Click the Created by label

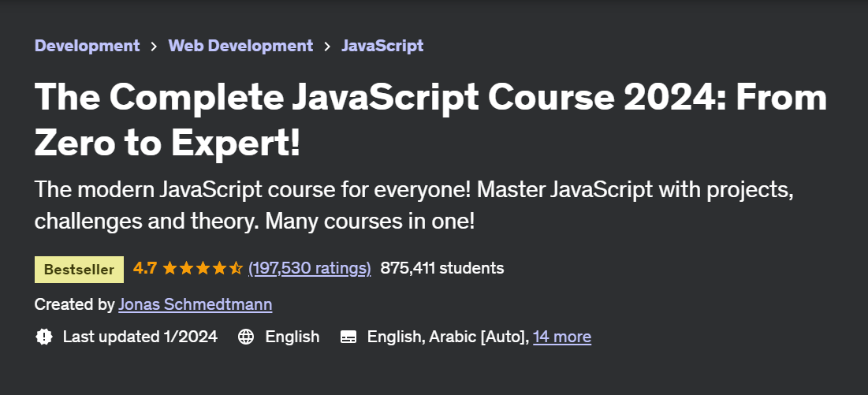(74, 304)
